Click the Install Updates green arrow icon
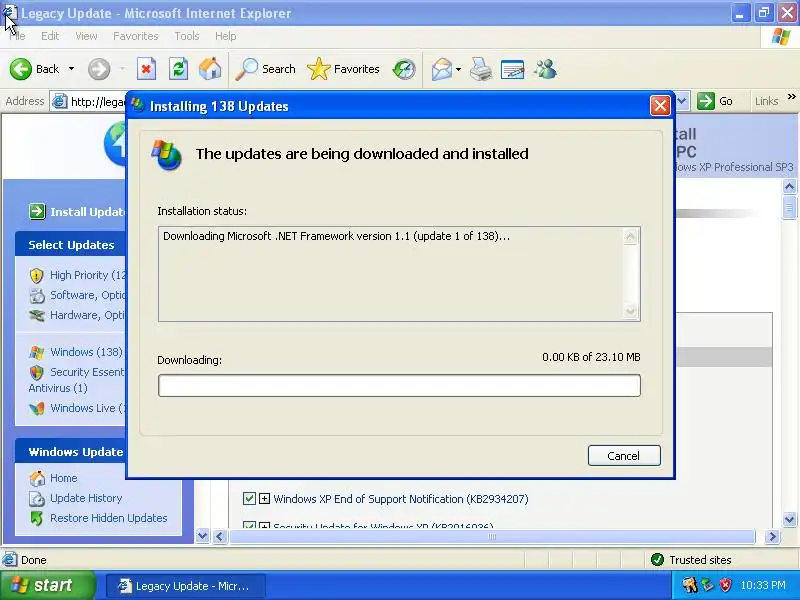This screenshot has width=800, height=600. click(37, 211)
